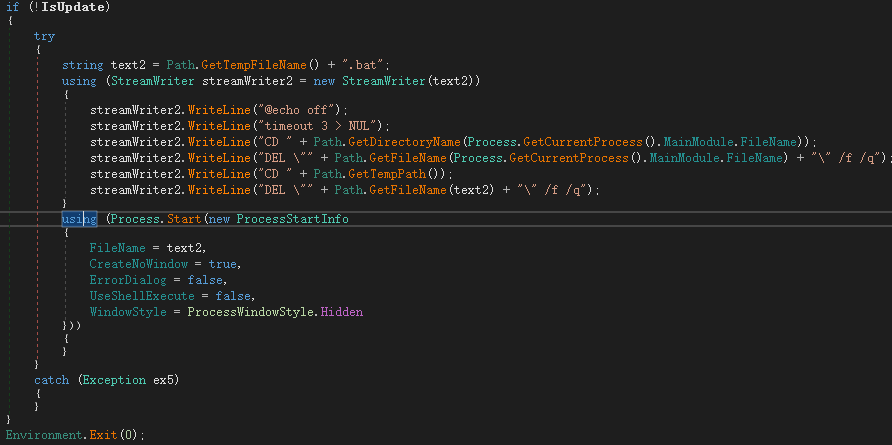This screenshot has height=445, width=892.
Task: Click the Start method in Process.Start
Action: [184, 219]
